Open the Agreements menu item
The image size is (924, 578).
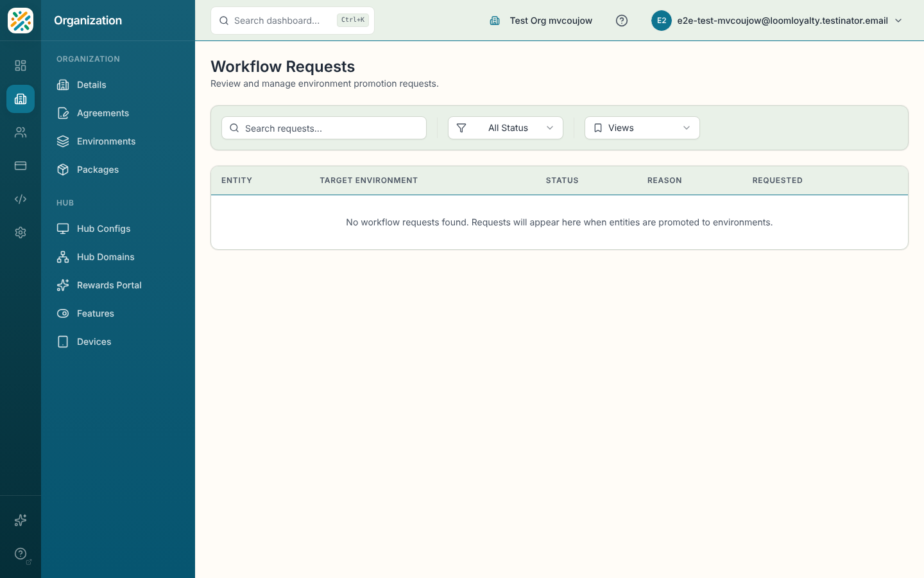(x=118, y=113)
